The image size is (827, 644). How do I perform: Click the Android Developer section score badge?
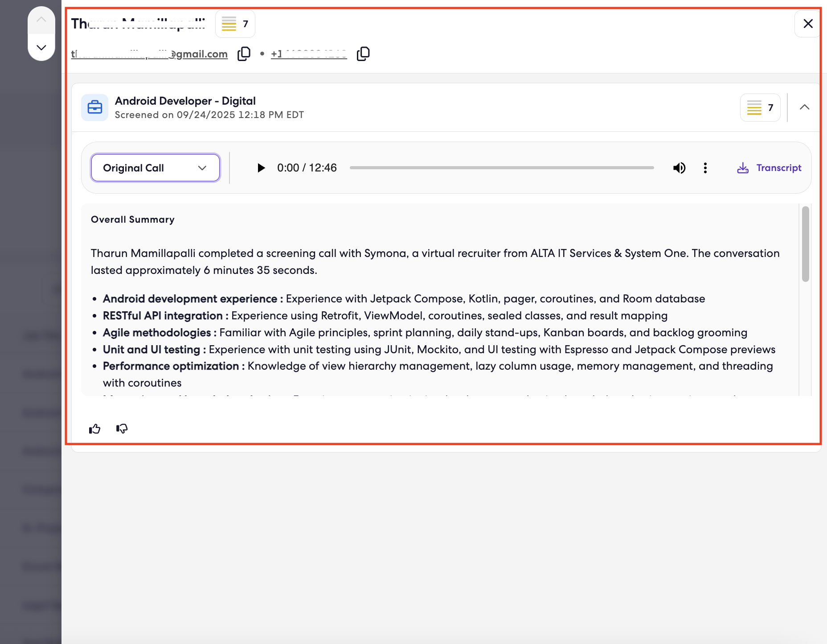click(760, 107)
